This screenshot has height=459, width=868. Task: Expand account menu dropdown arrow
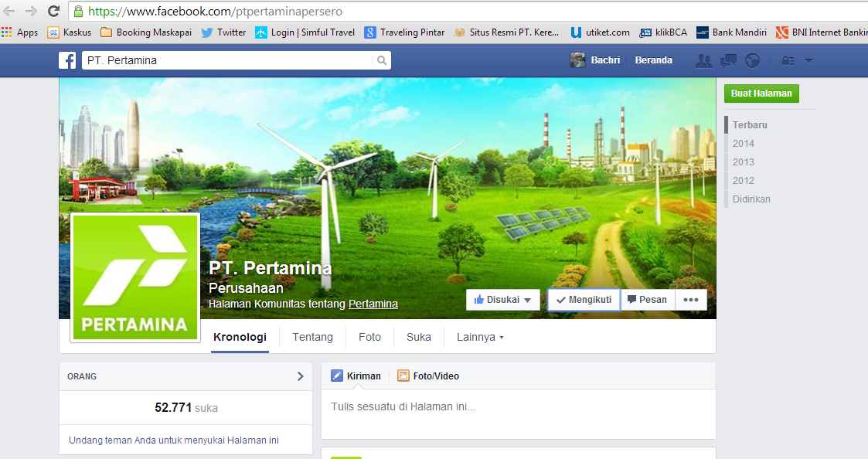point(808,61)
